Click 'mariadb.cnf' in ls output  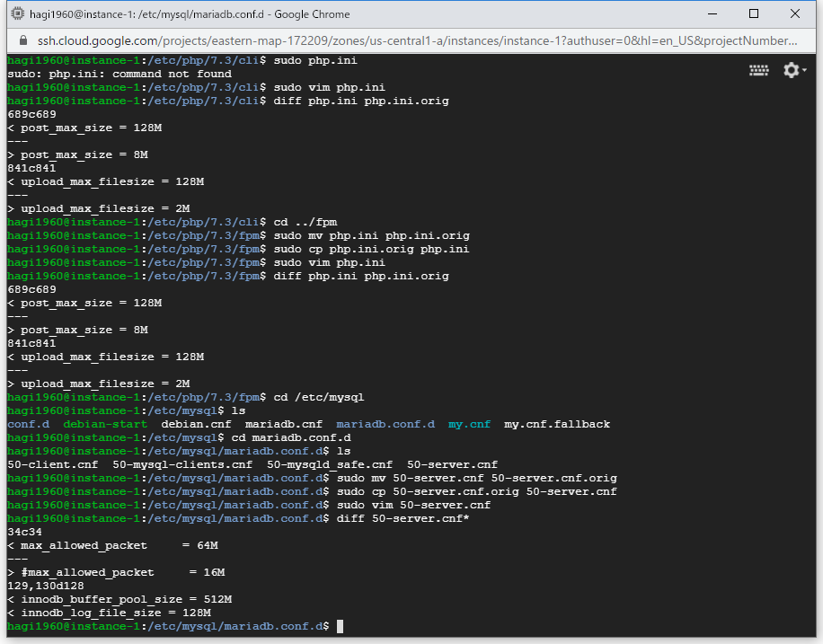click(283, 424)
